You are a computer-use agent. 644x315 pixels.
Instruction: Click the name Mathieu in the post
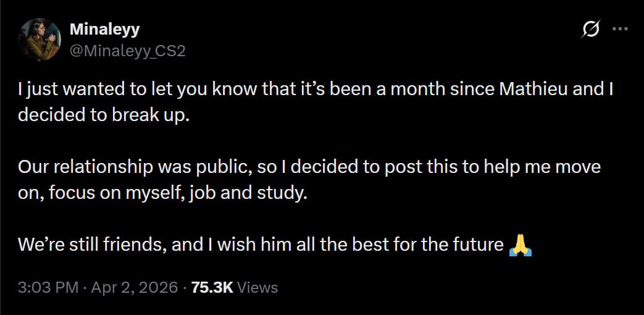click(x=533, y=89)
